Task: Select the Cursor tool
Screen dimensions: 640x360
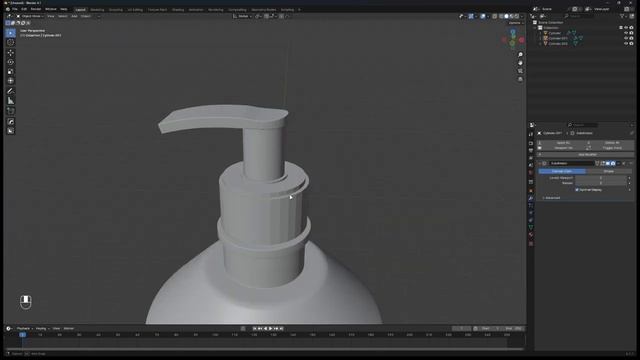Action: click(x=11, y=42)
